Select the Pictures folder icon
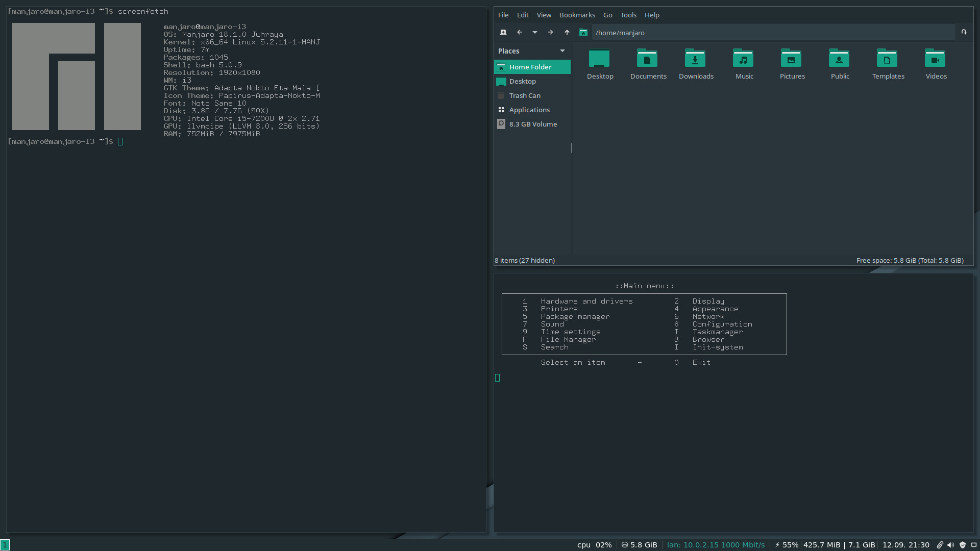This screenshot has height=551, width=980. 792,64
